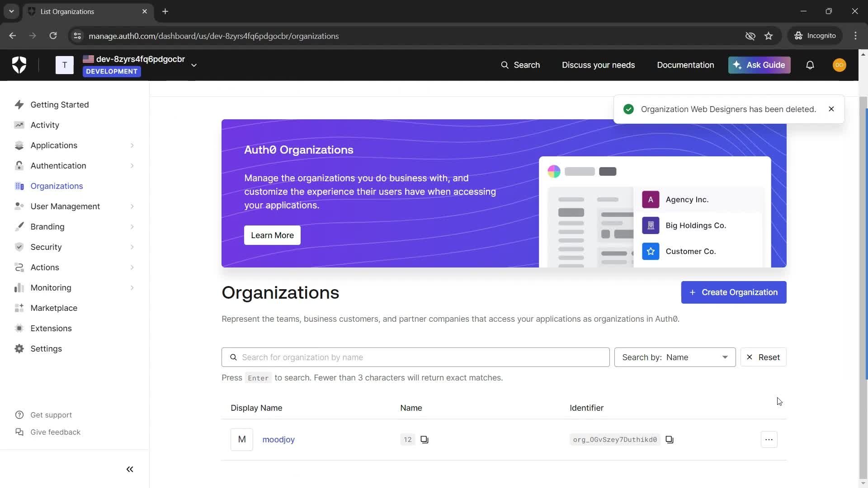The height and width of the screenshot is (488, 868).
Task: Click the Security shield icon
Action: pyautogui.click(x=19, y=247)
